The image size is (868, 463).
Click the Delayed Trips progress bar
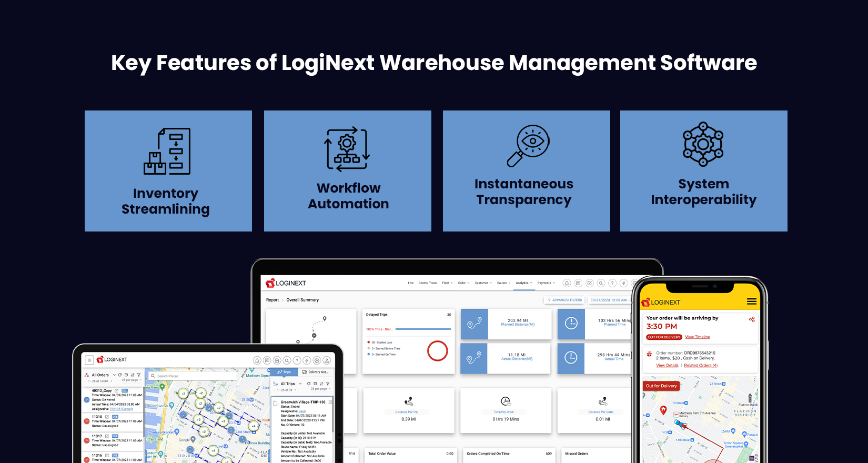(423, 329)
